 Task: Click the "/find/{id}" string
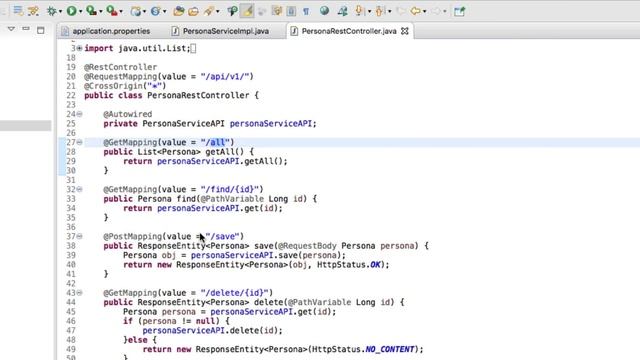point(230,189)
